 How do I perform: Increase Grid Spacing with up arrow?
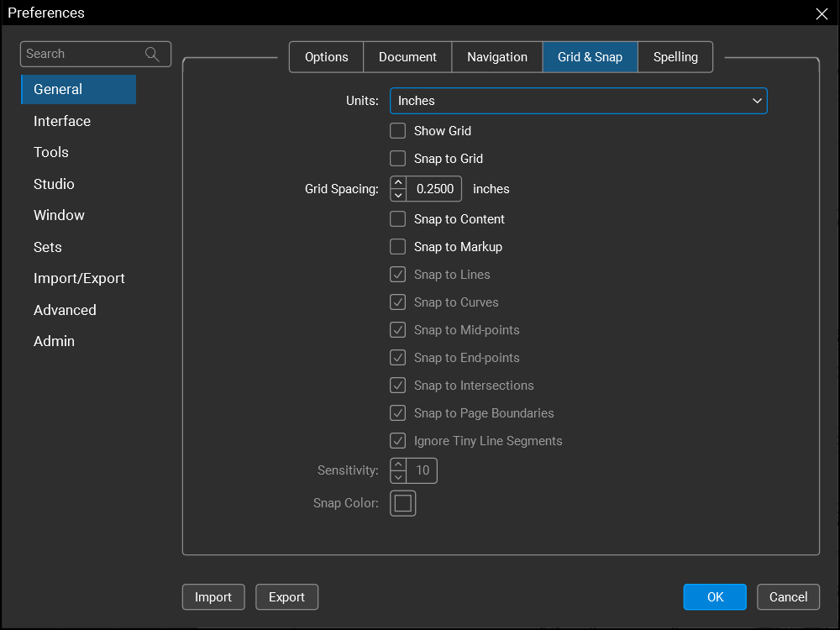[x=398, y=183]
